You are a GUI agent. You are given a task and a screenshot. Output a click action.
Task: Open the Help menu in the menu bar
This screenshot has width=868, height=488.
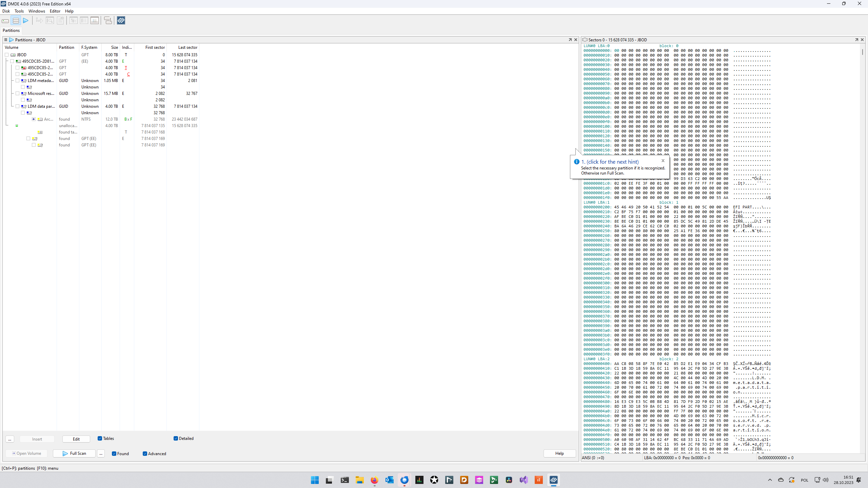point(69,11)
